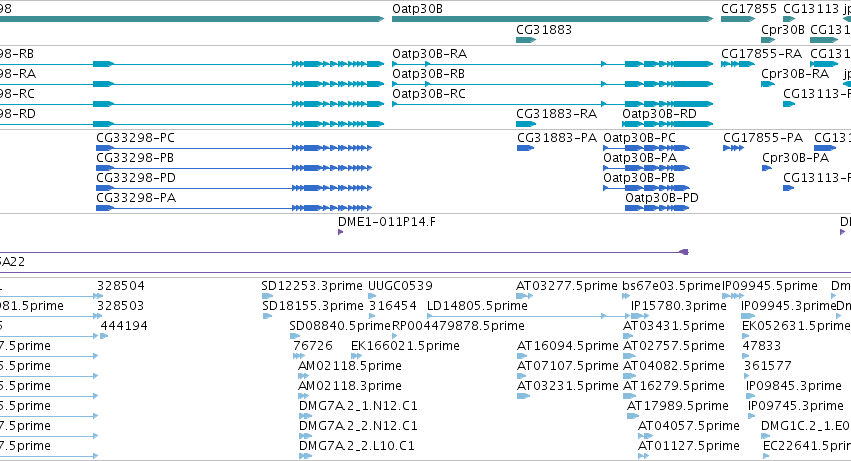The width and height of the screenshot is (851, 461).
Task: Click the 328503 EST label
Action: (x=120, y=306)
